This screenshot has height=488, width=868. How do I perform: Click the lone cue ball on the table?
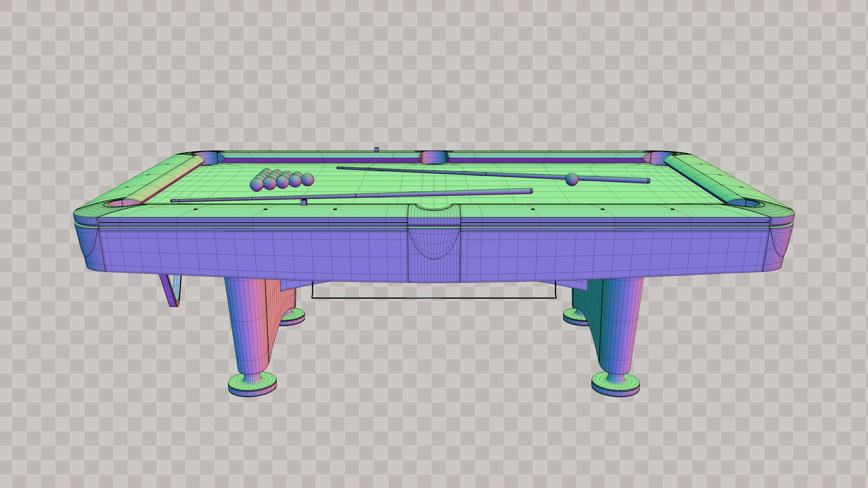click(571, 179)
